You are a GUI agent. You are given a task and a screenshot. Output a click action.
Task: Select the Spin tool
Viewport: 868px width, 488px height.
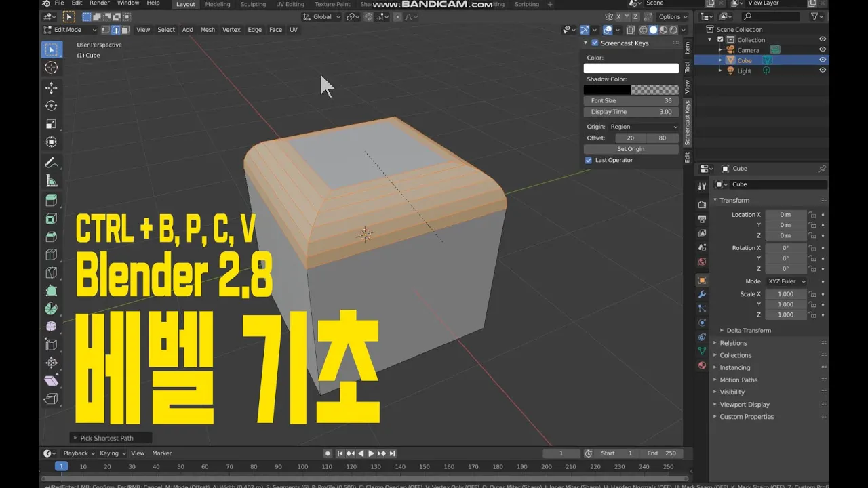click(51, 309)
